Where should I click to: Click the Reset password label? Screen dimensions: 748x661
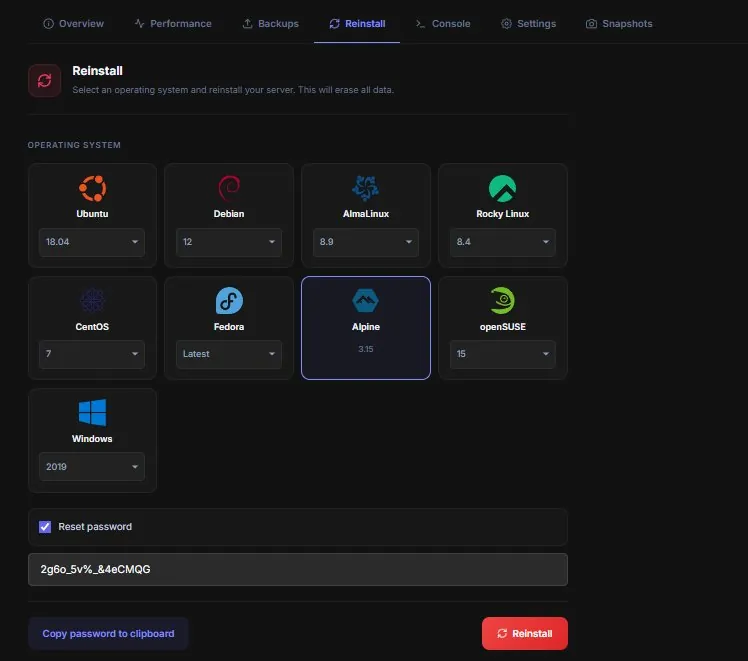pyautogui.click(x=95, y=527)
